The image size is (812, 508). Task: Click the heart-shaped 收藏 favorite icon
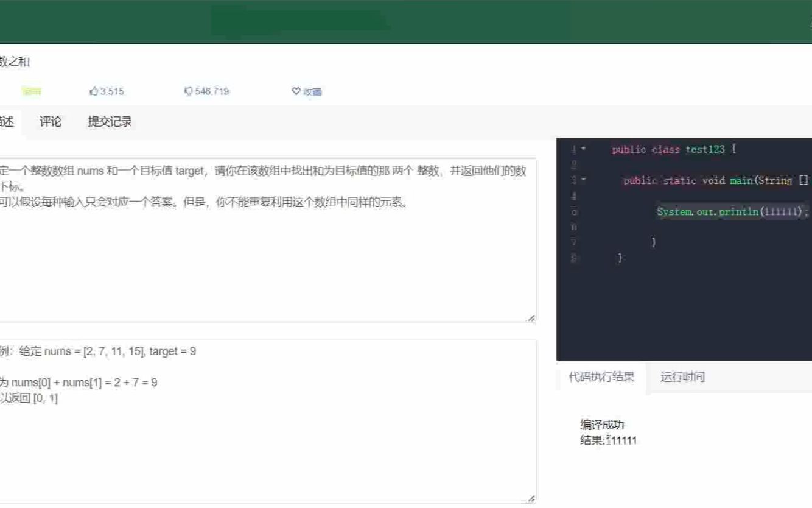coord(295,91)
